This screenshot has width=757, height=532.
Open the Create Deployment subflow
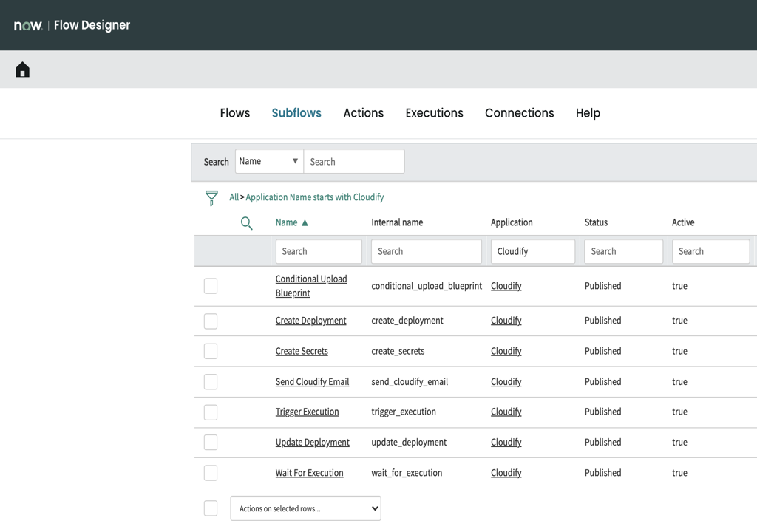point(311,321)
